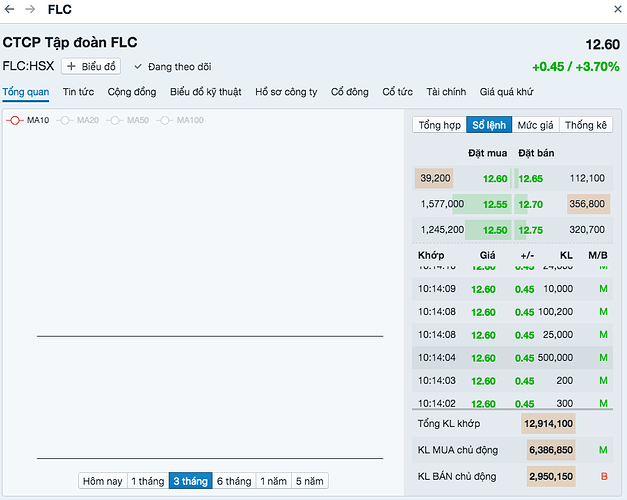Go to the Tài chính tab
The height and width of the screenshot is (500, 627).
[447, 92]
